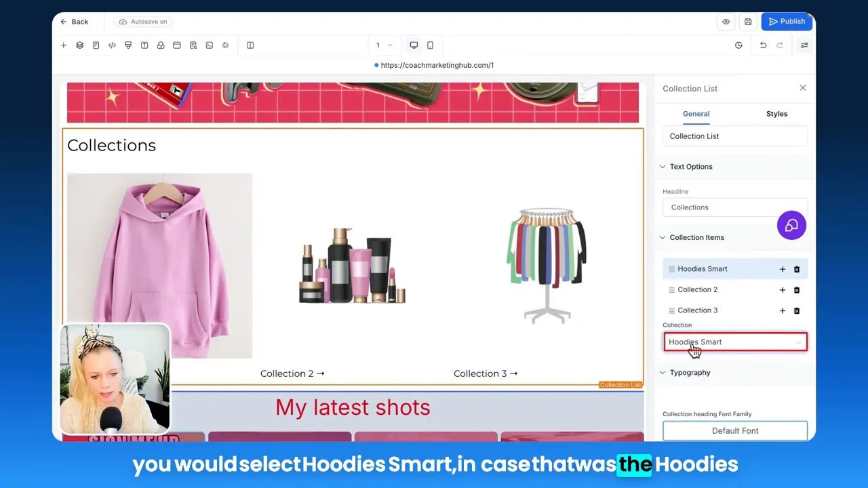Screen dimensions: 868x488
Task: Click the trash icon beside Collection 2
Action: pos(797,290)
